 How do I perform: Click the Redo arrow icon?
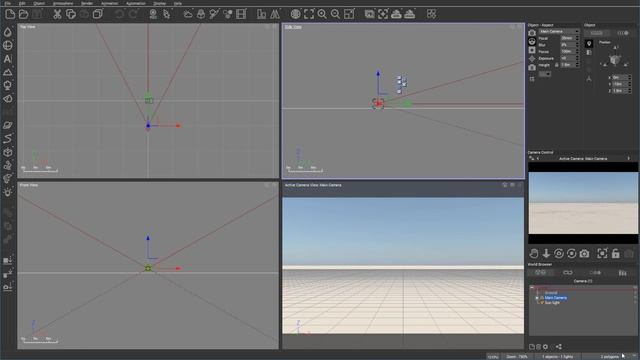pos(133,14)
